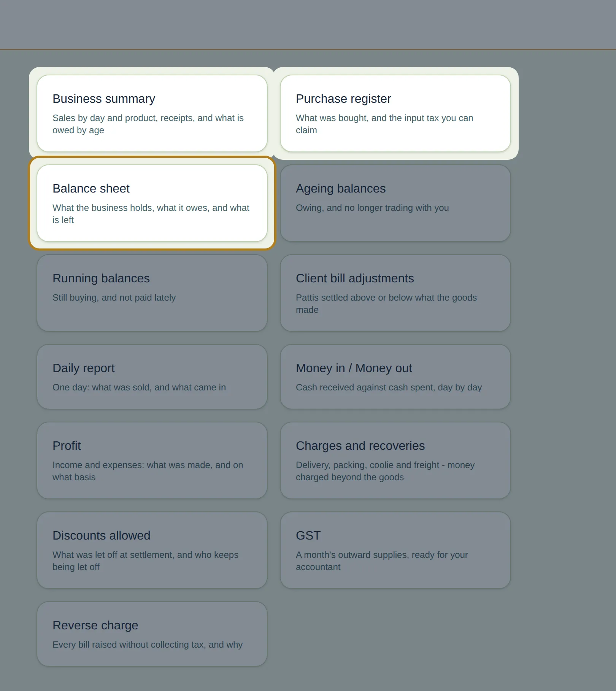
Task: Open Client bill adjustments card
Action: click(x=395, y=293)
